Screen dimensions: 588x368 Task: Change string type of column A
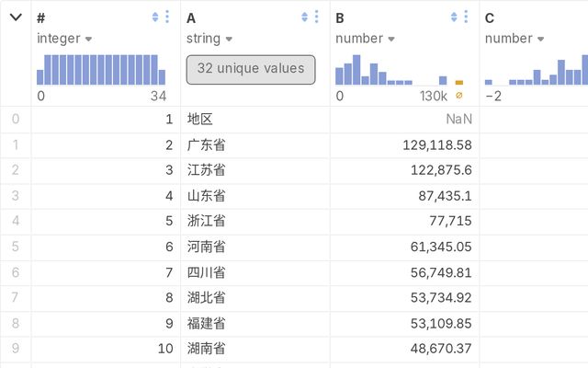coord(209,39)
